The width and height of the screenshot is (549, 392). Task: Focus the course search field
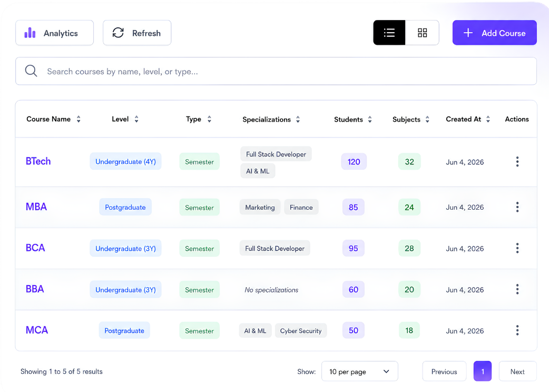coord(276,72)
